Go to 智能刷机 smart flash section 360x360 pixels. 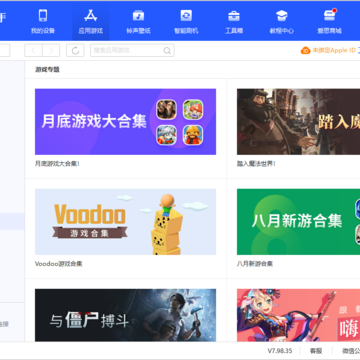[x=186, y=21]
